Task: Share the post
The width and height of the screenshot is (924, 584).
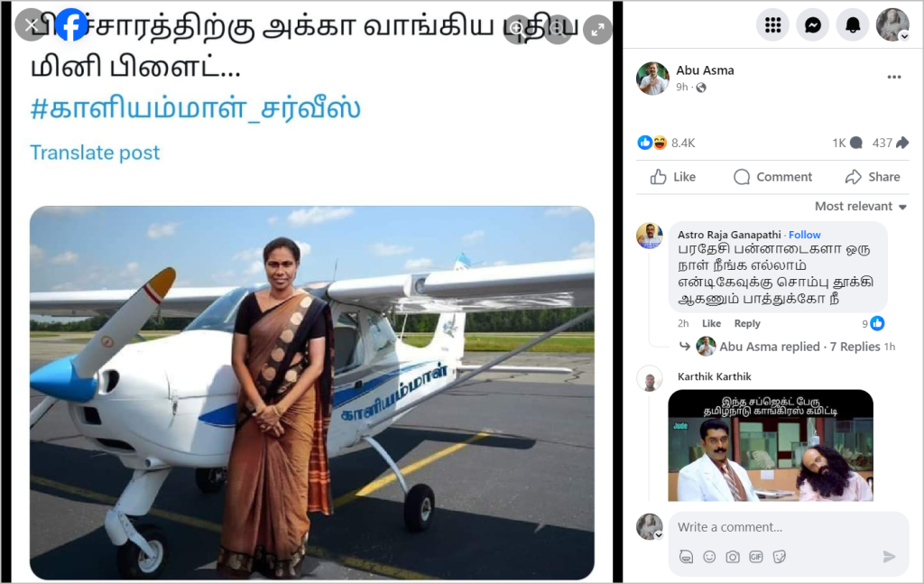Action: (873, 177)
